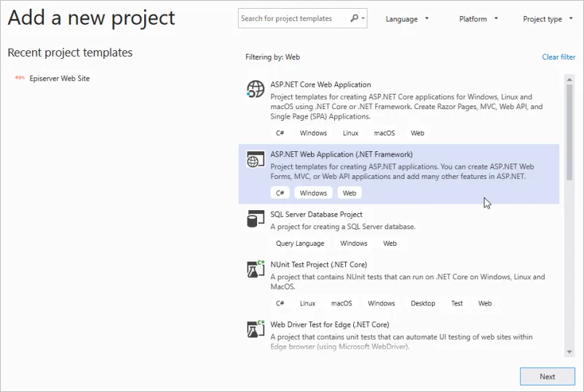Screen dimensions: 584x392
Task: Click the ASP.NET Core Web Application globe icon
Action: 256,89
